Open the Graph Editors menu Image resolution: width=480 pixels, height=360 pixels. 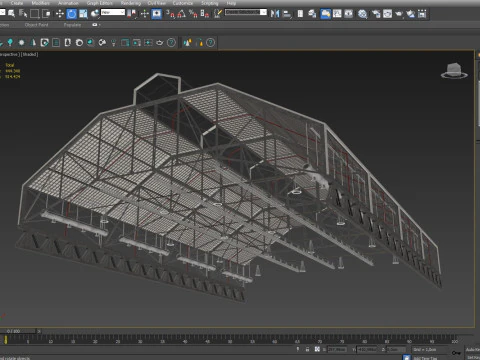[x=99, y=3]
